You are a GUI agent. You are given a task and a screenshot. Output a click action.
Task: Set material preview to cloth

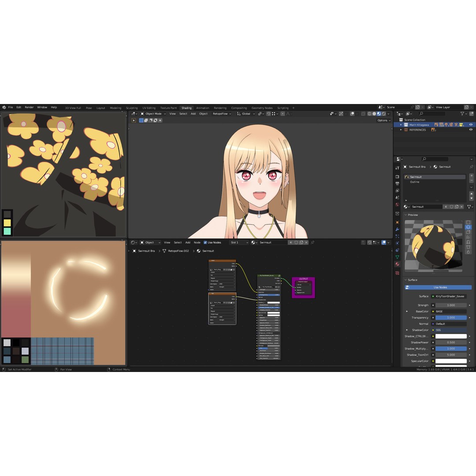coord(469,247)
